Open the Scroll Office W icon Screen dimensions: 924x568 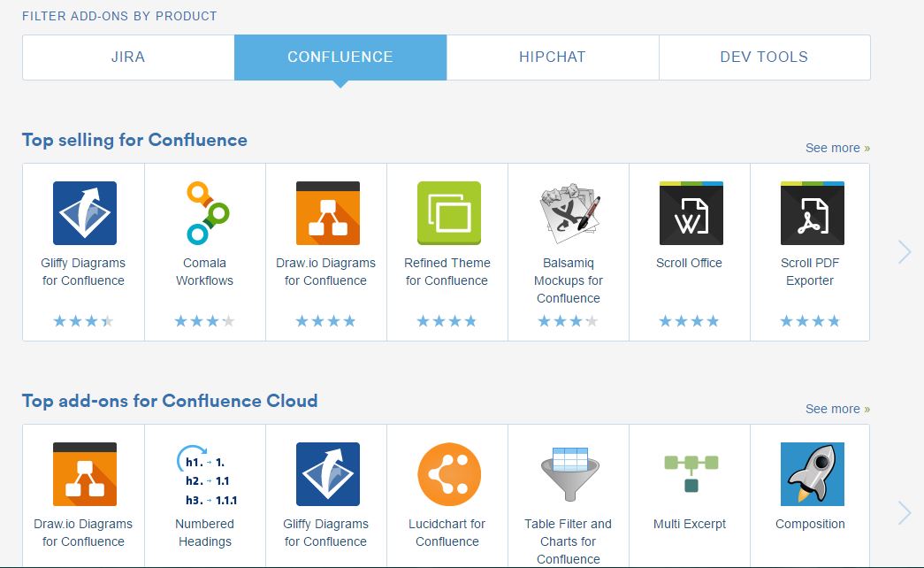coord(691,213)
